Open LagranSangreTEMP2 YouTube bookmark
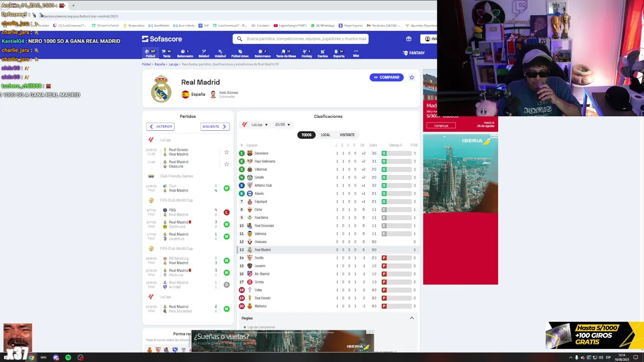Viewport: 644px width, 362px height. 290,26
